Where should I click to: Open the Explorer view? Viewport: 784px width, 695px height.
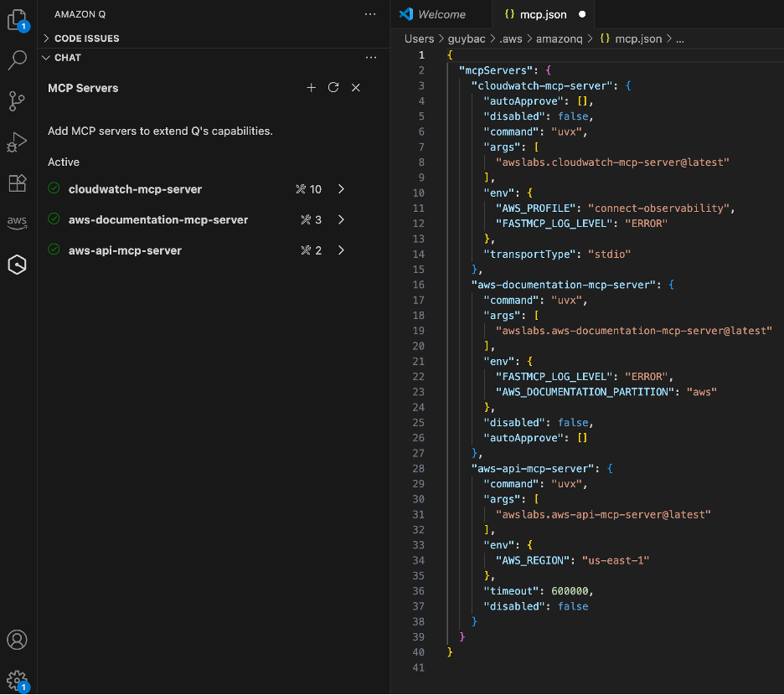pyautogui.click(x=18, y=19)
